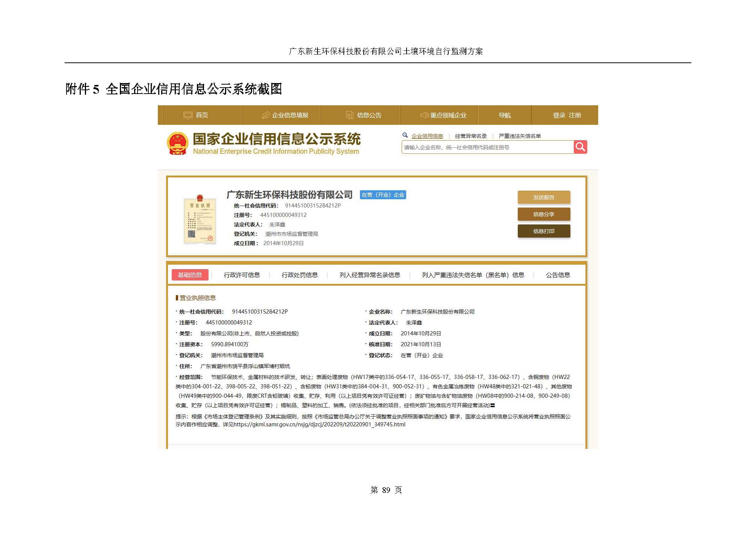Viewport: 756px width, 535px height.
Task: Click the 信息公告 document icon
Action: pyautogui.click(x=349, y=115)
